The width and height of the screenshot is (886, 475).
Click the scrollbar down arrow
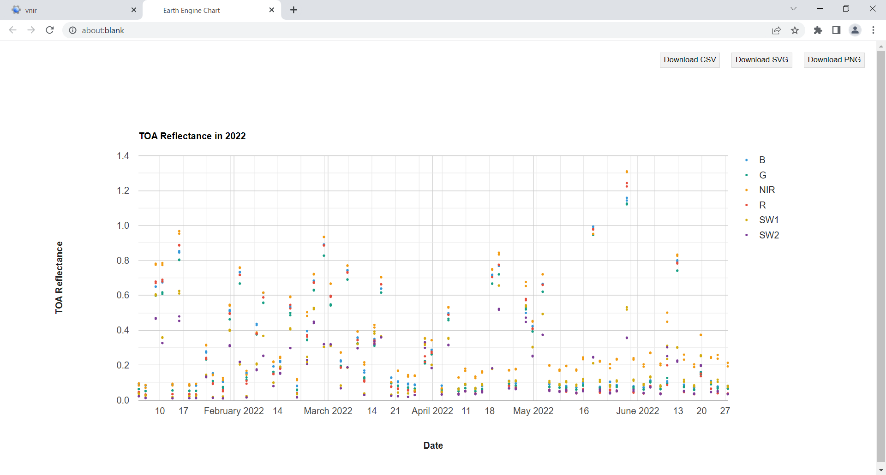(881, 470)
